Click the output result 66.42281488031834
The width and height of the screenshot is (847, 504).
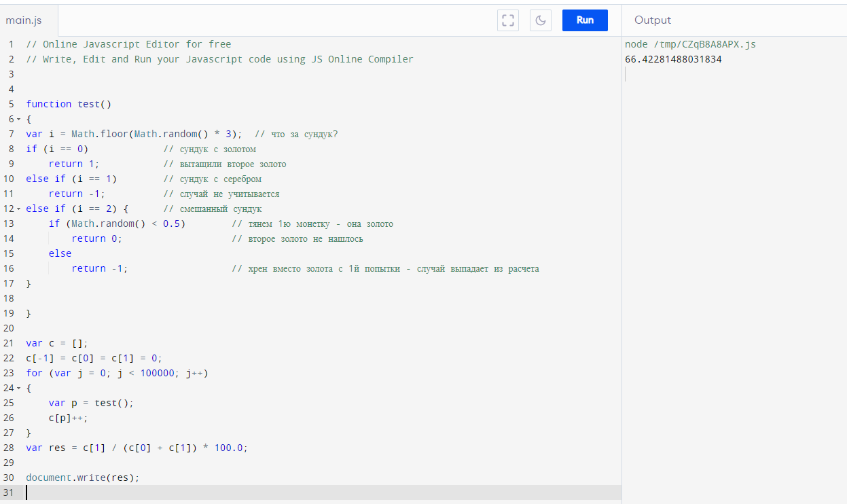[x=673, y=59]
